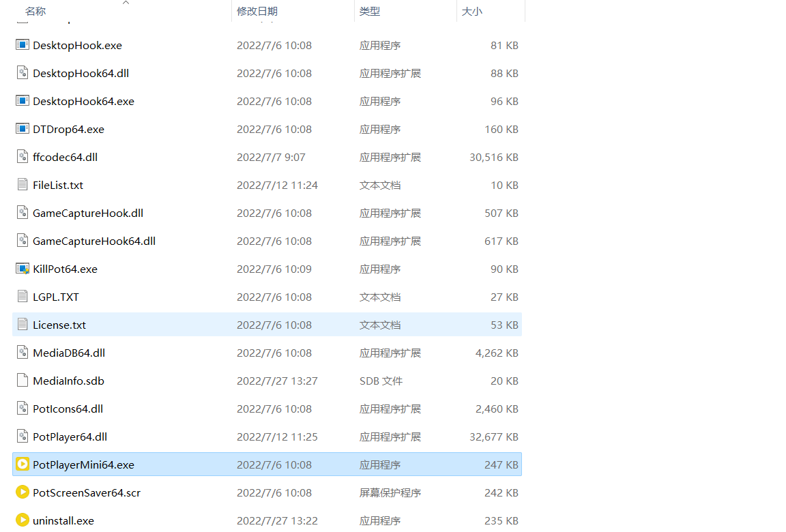Screen dimensions: 786x532
Task: Click the sort arrow above 名称 column
Action: 126,3
